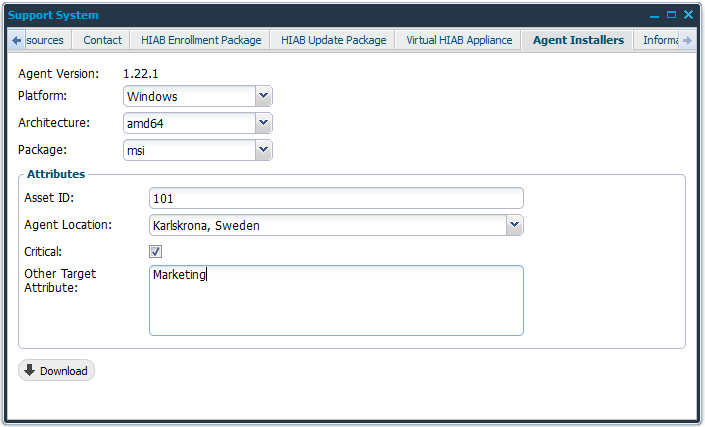Viewport: 705px width, 427px height.
Task: Close the Support System window
Action: (688, 15)
